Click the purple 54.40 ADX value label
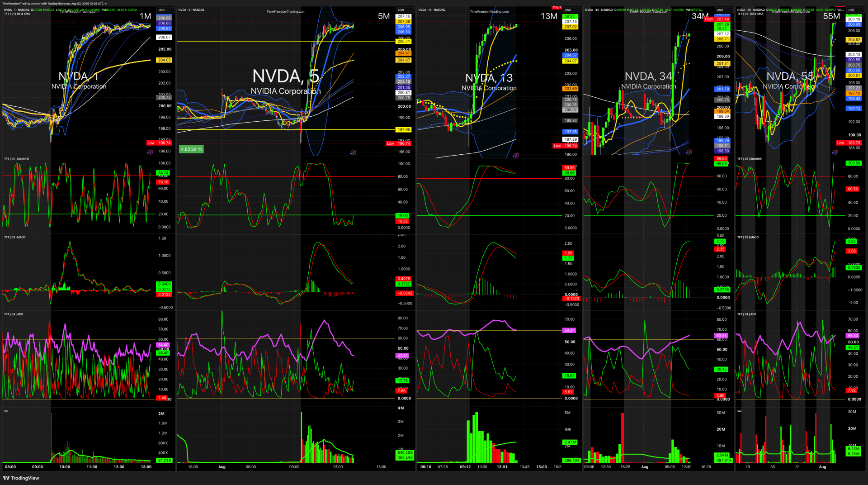This screenshot has width=868, height=485. tap(163, 345)
